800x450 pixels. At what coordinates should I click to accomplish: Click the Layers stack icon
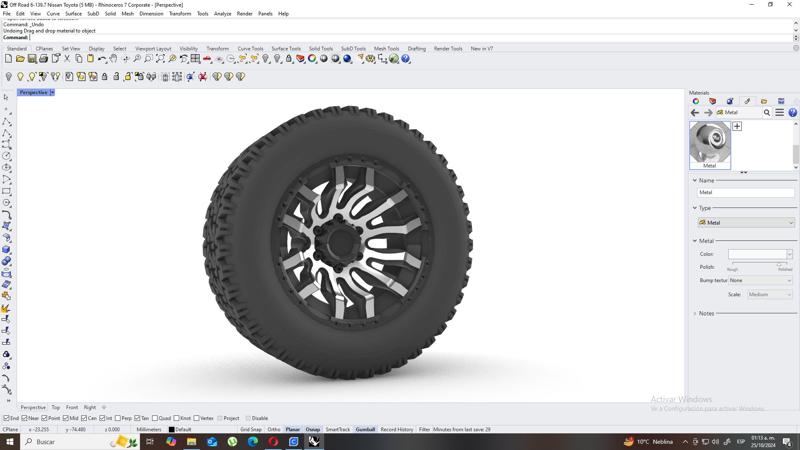click(300, 59)
